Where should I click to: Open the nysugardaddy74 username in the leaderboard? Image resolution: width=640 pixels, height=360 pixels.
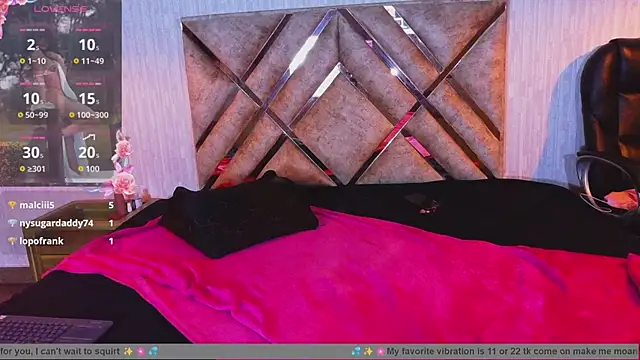point(56,223)
